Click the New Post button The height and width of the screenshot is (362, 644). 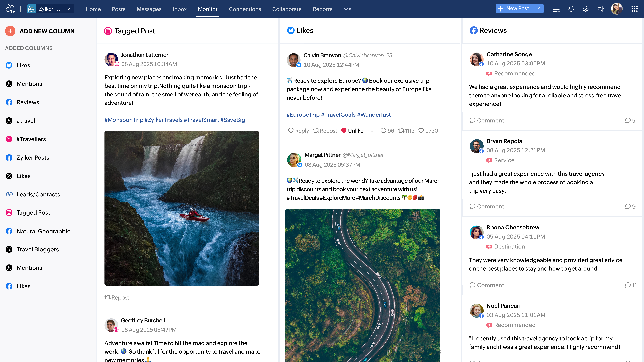(514, 8)
